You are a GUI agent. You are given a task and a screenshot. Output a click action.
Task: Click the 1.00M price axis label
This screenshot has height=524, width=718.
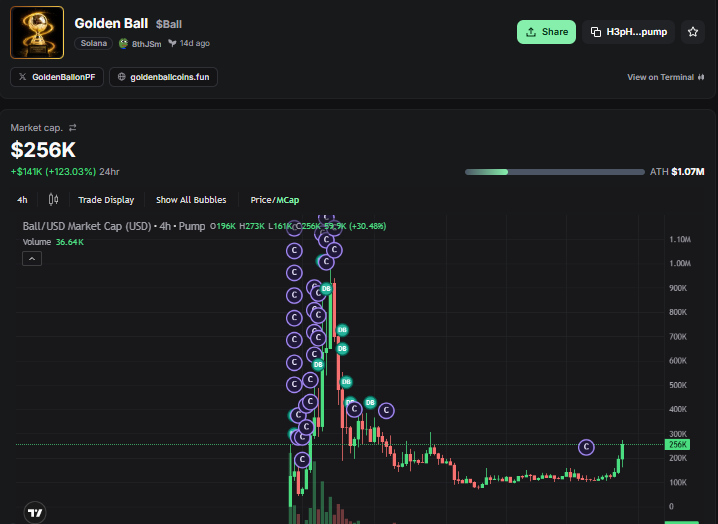680,263
